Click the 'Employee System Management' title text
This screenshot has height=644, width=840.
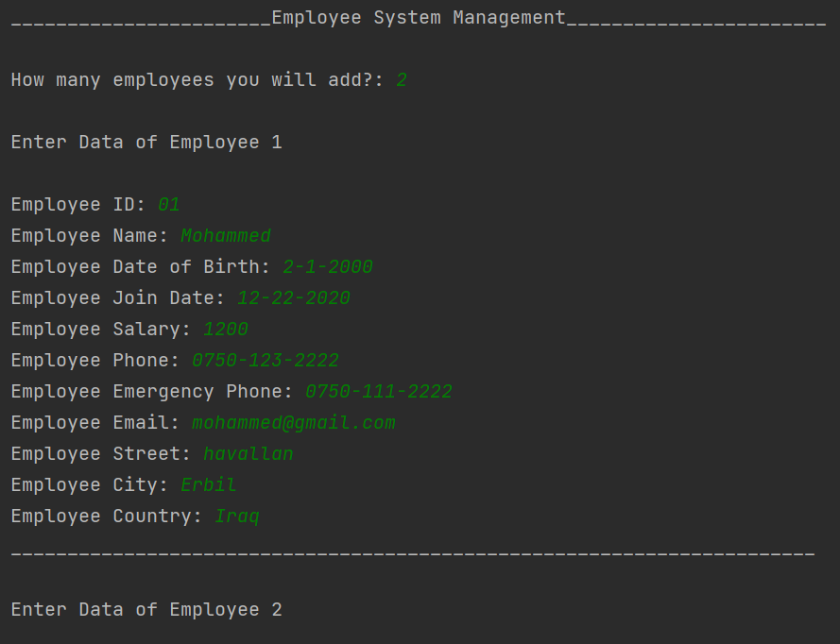click(x=419, y=18)
